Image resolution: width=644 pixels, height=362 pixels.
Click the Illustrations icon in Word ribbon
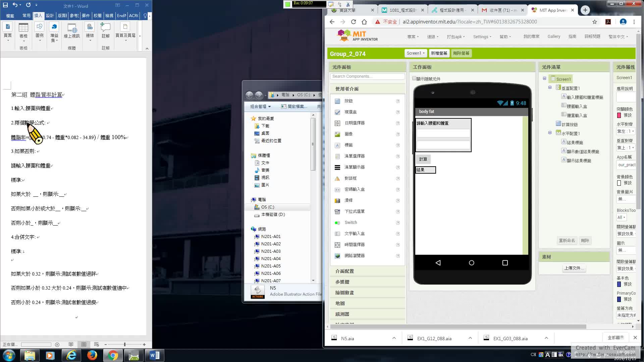tap(40, 27)
